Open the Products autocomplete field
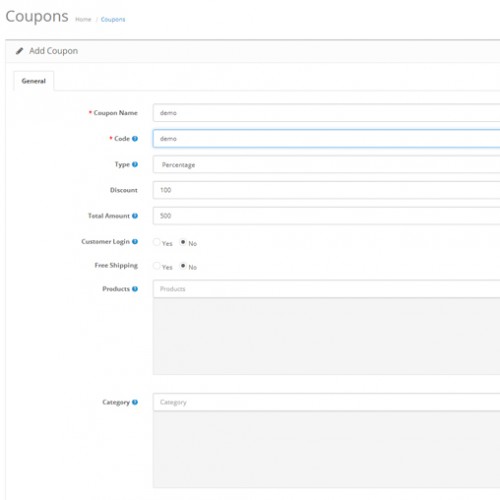Screen dimensions: 500x500 point(326,289)
